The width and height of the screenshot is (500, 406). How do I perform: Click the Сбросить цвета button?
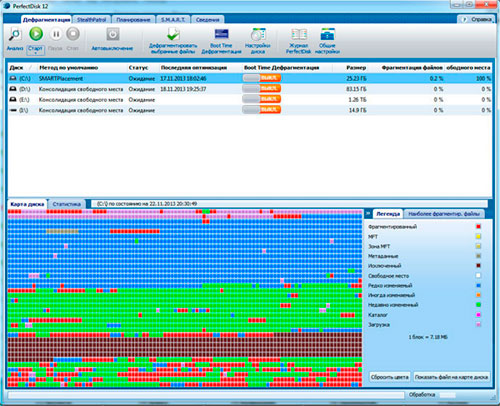[x=390, y=377]
